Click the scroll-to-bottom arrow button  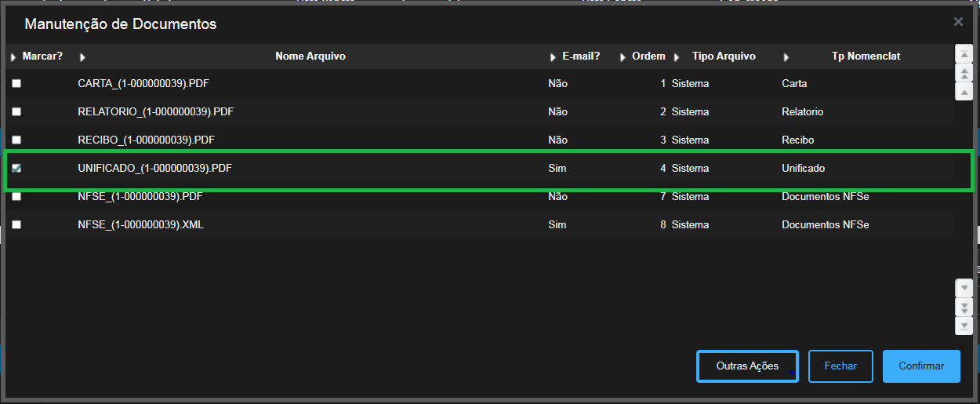[x=964, y=325]
